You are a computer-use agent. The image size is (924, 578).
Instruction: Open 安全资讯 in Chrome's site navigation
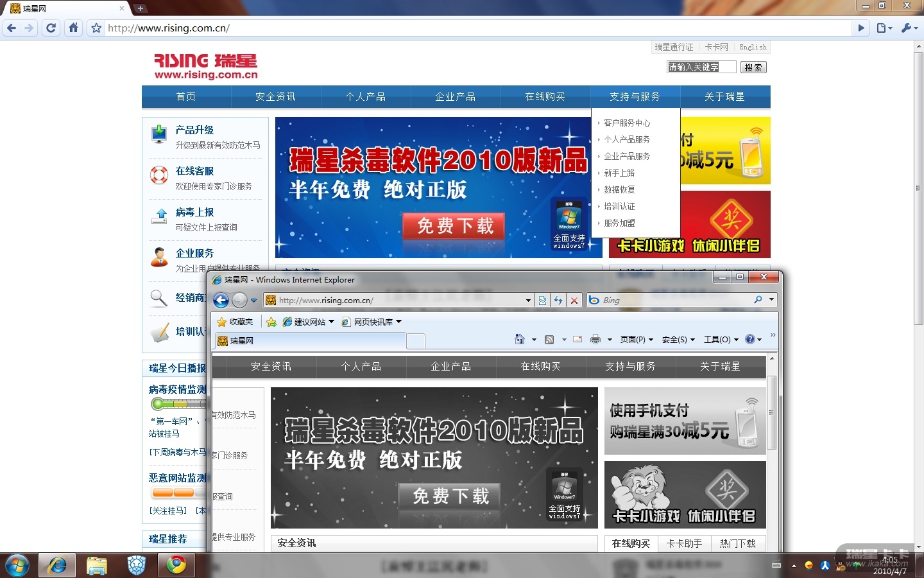pos(276,96)
